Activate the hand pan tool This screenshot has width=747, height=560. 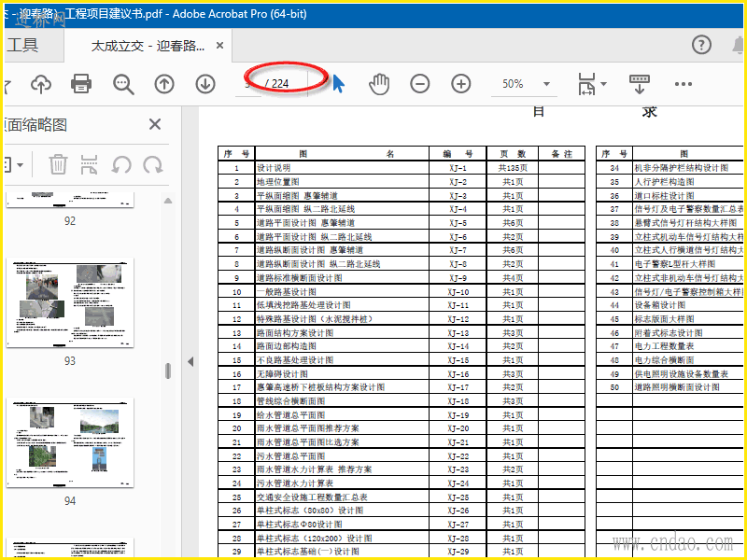(x=378, y=84)
